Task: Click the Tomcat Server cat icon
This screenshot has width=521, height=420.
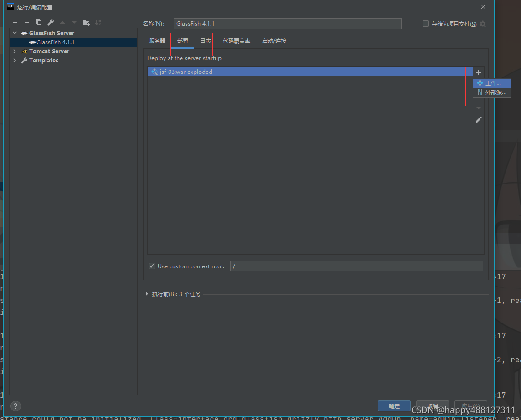Action: (x=24, y=51)
